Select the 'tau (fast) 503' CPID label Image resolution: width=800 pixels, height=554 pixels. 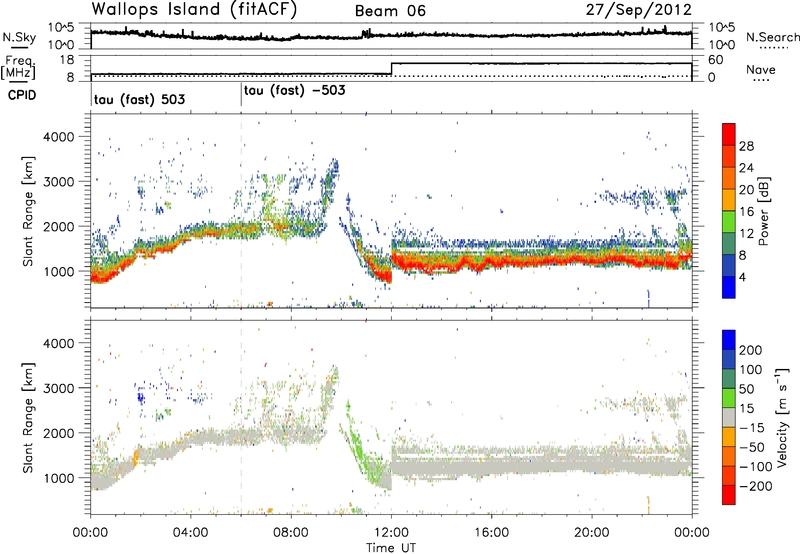point(139,99)
